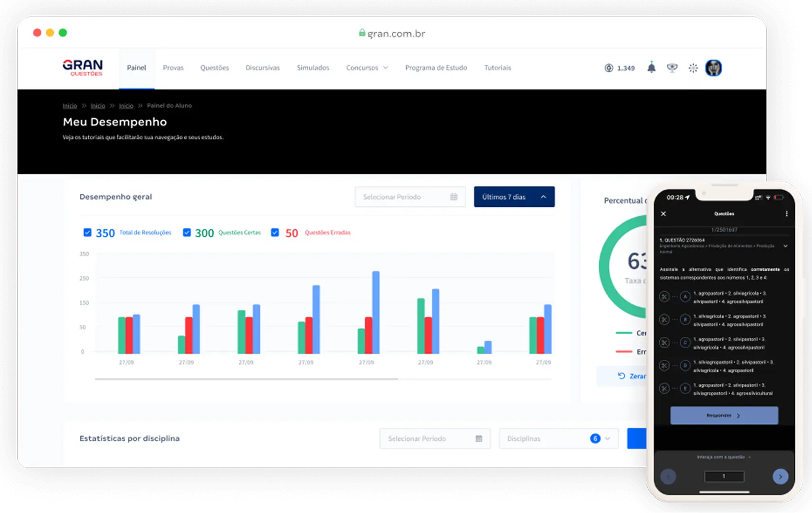
Task: Click the coin balance icon showing 1.349
Action: (x=609, y=68)
